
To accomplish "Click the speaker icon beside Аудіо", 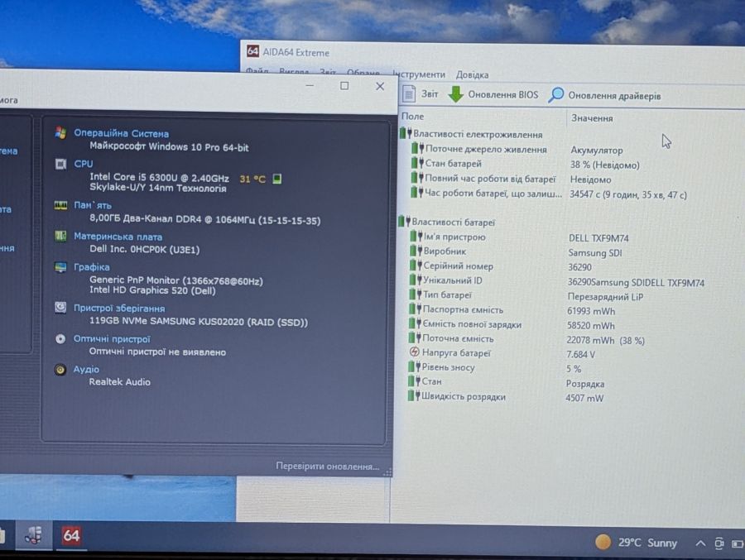I will coord(60,370).
